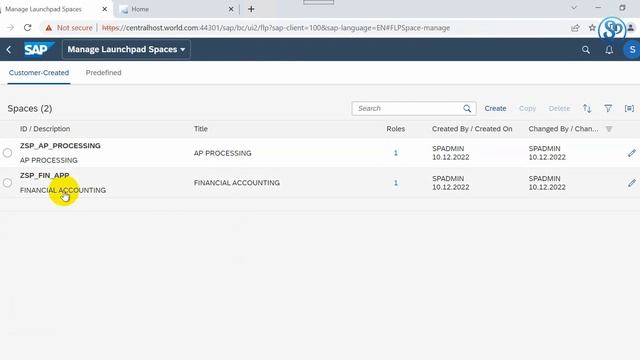640x360 pixels.
Task: Click the Copy button
Action: (x=527, y=109)
